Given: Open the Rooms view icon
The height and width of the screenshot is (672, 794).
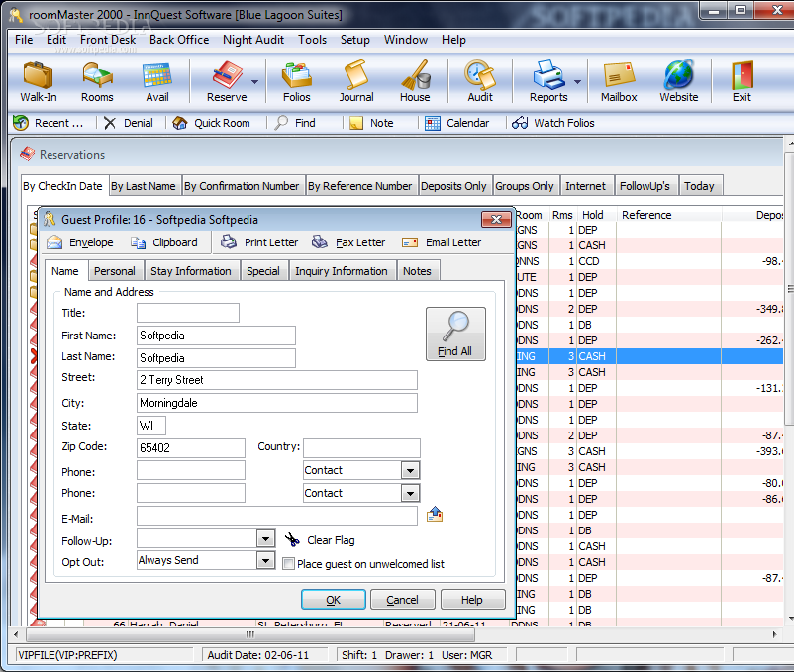Looking at the screenshot, I should [x=97, y=81].
